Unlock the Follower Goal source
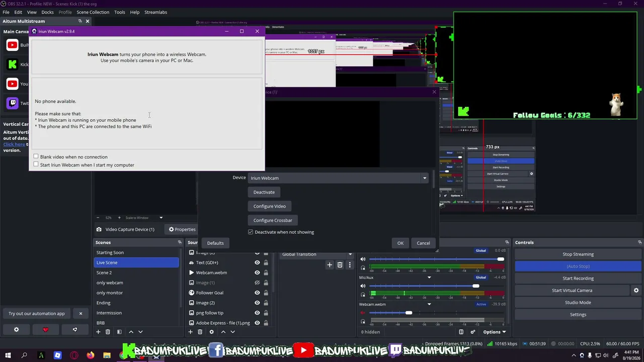This screenshot has width=644, height=362. pos(266,293)
